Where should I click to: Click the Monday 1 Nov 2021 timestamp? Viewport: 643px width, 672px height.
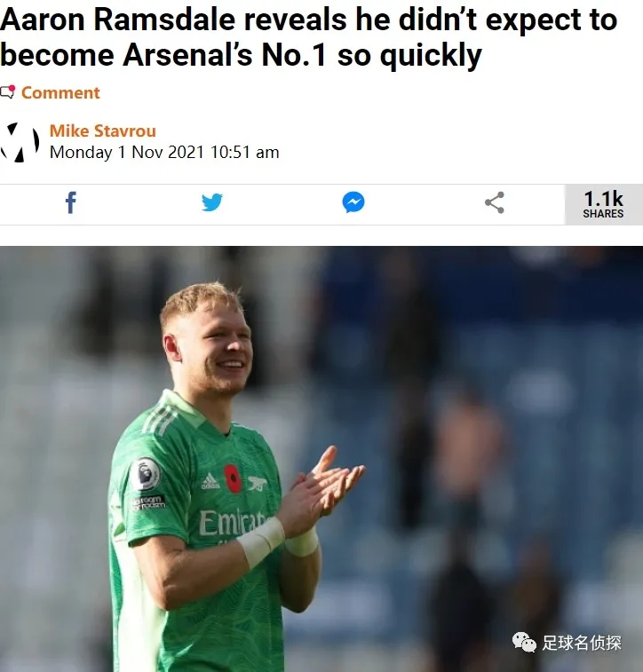(x=164, y=152)
